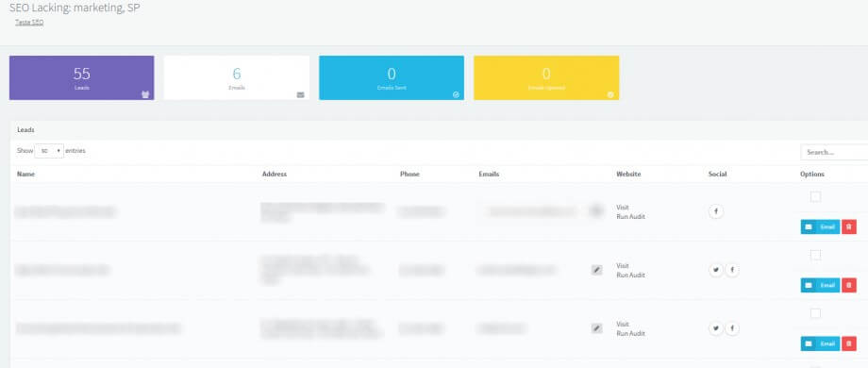This screenshot has width=868, height=368.
Task: Delete the second lead with the red trash button
Action: 848,285
